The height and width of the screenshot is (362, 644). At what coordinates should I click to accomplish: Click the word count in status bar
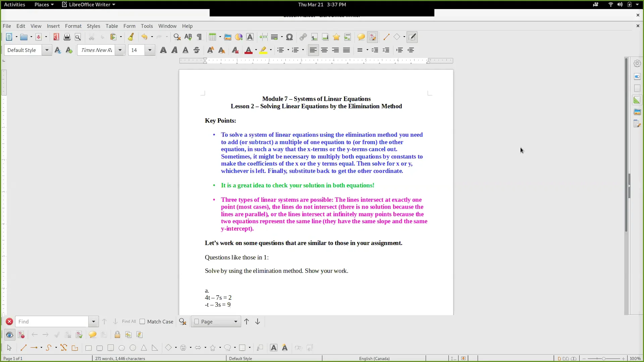click(120, 358)
